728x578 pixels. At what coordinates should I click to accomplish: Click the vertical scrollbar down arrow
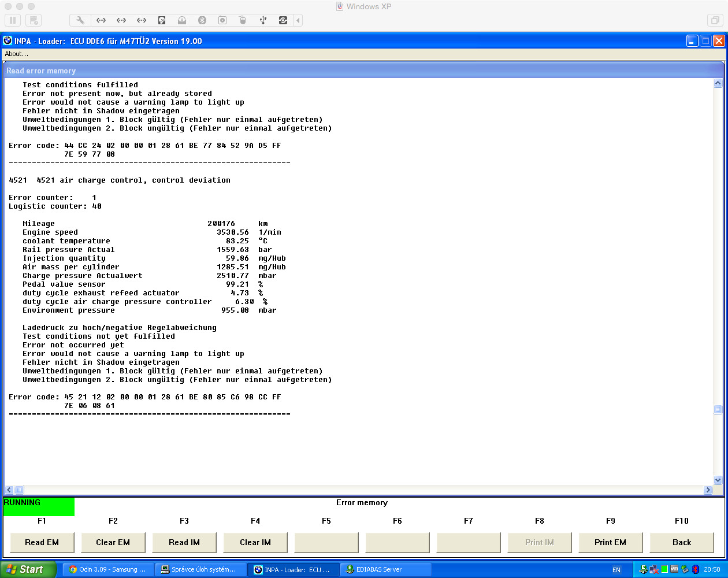[718, 480]
